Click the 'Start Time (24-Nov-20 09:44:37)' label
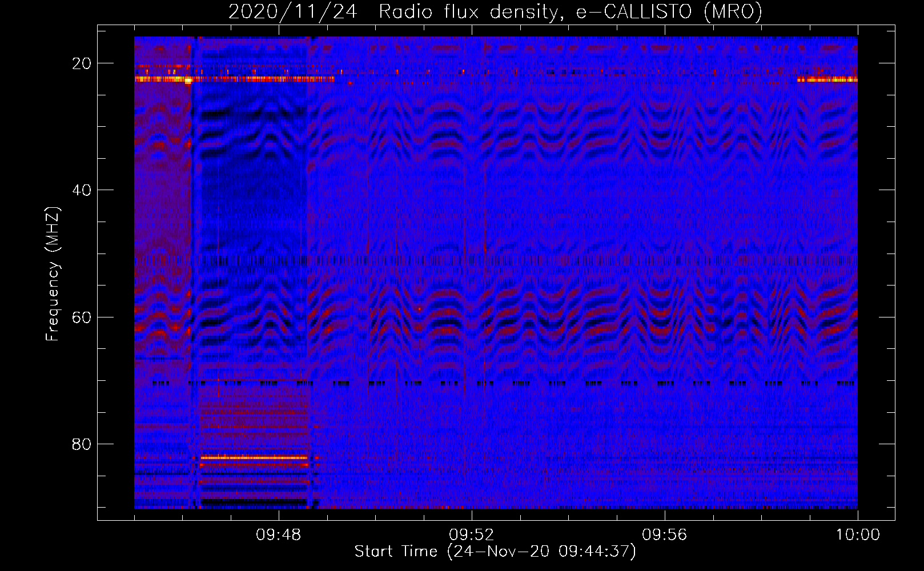This screenshot has height=571, width=924. [x=495, y=552]
